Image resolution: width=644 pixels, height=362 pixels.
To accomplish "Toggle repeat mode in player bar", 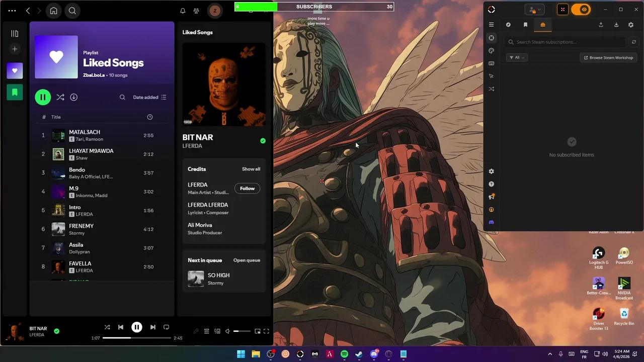I will (166, 327).
